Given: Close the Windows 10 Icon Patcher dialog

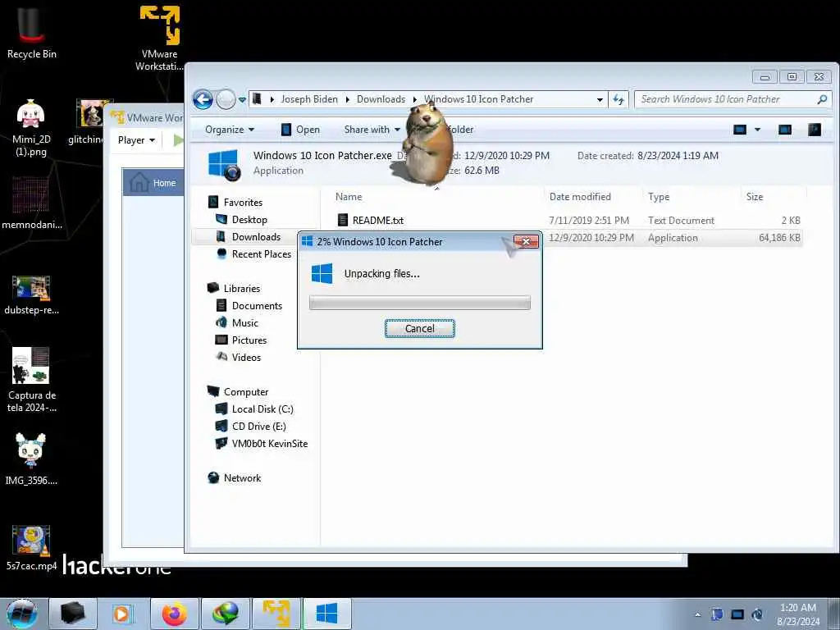Looking at the screenshot, I should 526,241.
